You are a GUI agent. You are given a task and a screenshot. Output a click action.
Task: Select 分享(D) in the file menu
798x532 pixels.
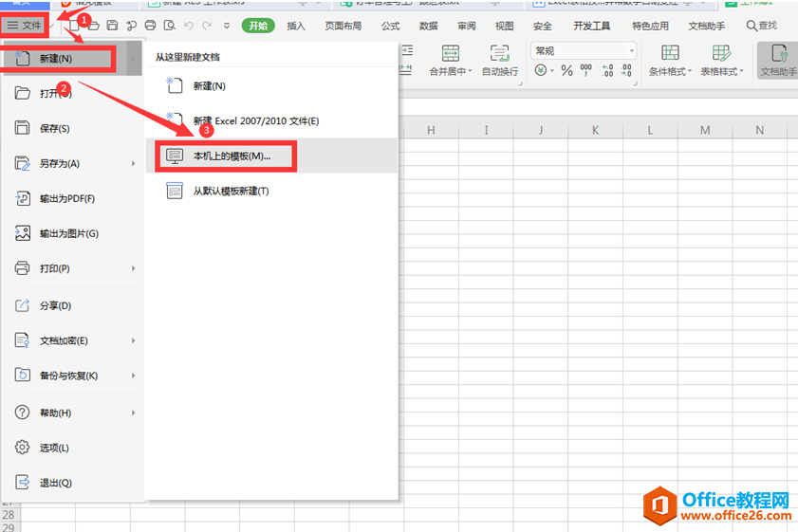click(x=71, y=305)
